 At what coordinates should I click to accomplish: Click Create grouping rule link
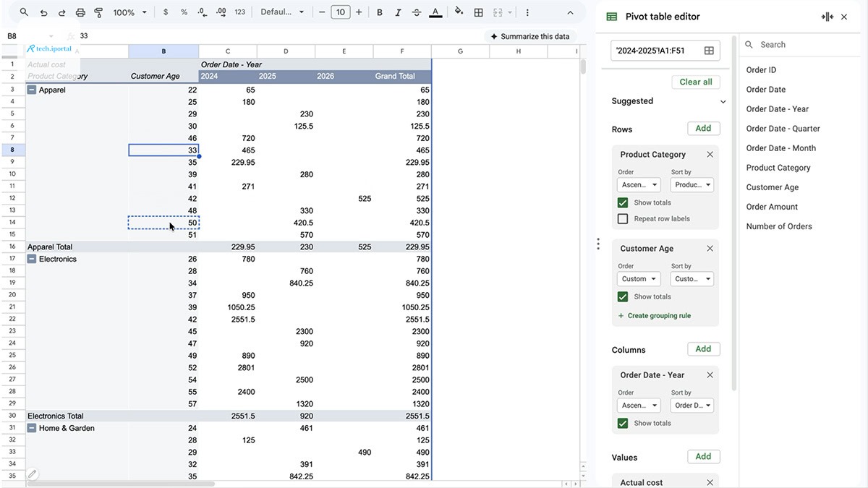coord(654,316)
